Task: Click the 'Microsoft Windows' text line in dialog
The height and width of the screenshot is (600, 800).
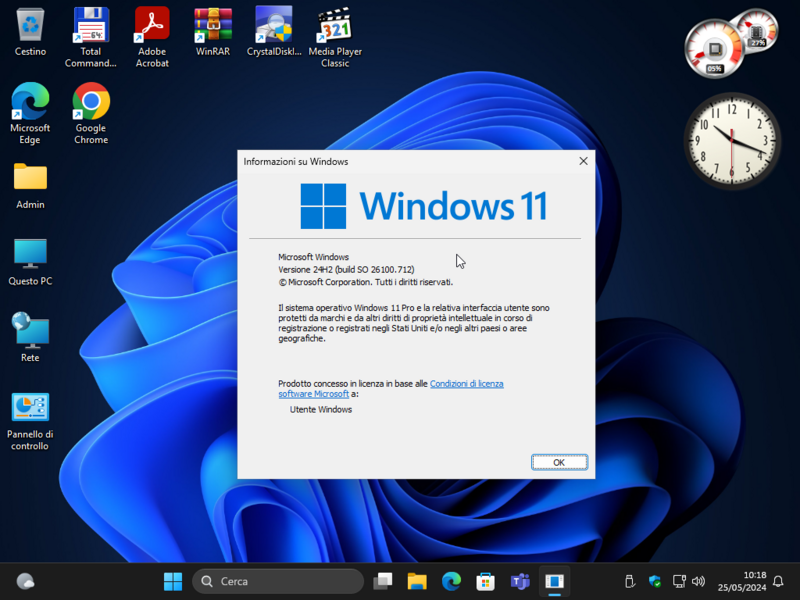Action: pos(313,257)
